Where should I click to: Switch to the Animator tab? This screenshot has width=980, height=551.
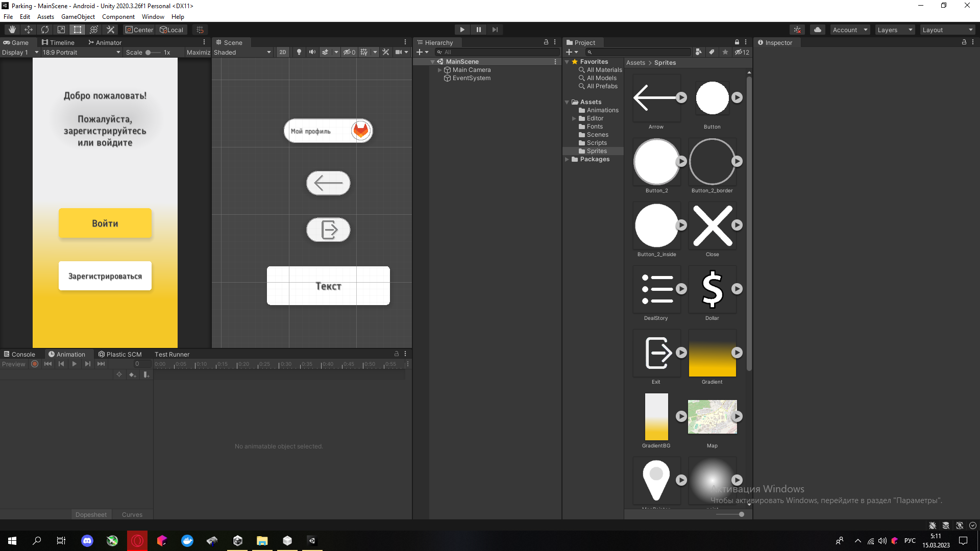pyautogui.click(x=105, y=42)
